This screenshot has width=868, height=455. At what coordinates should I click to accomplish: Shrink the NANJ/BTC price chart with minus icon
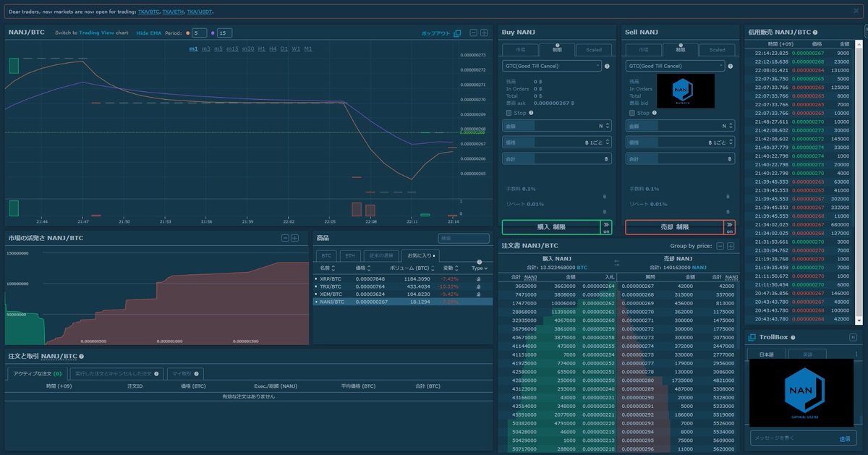point(474,33)
